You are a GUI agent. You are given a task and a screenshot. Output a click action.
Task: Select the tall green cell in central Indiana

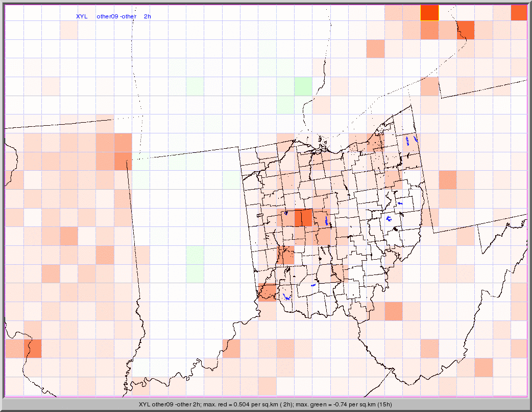[195, 264]
